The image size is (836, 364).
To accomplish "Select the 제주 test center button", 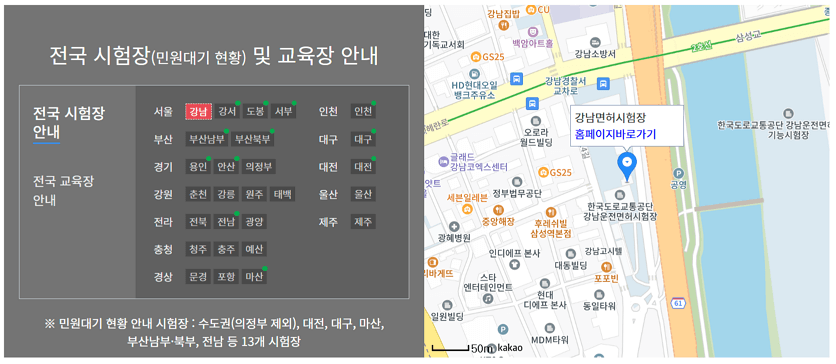I will pos(363,222).
